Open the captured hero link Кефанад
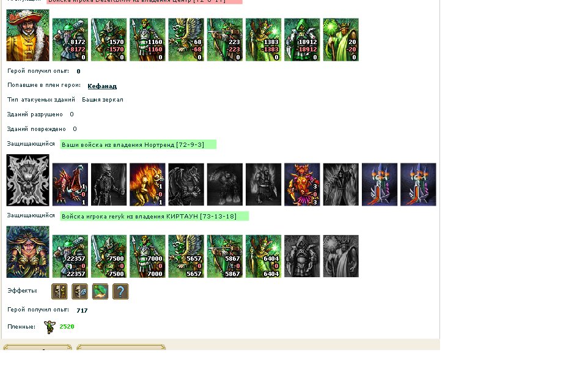This screenshot has height=388, width=588. pyautogui.click(x=102, y=86)
